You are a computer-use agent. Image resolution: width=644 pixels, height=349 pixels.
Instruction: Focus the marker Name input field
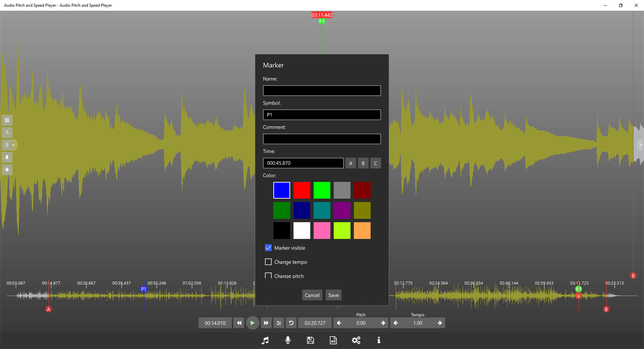pos(322,90)
